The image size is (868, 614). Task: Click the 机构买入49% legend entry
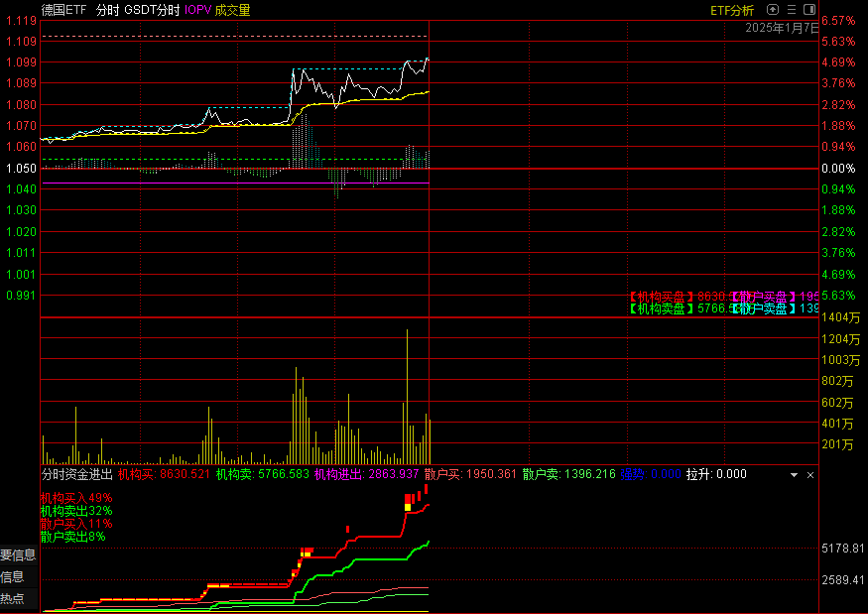click(76, 498)
